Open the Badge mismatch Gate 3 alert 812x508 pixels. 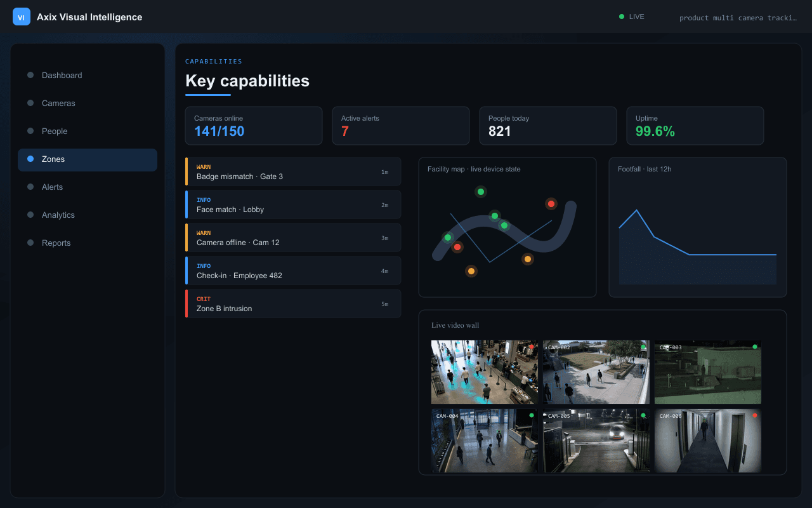click(x=293, y=171)
